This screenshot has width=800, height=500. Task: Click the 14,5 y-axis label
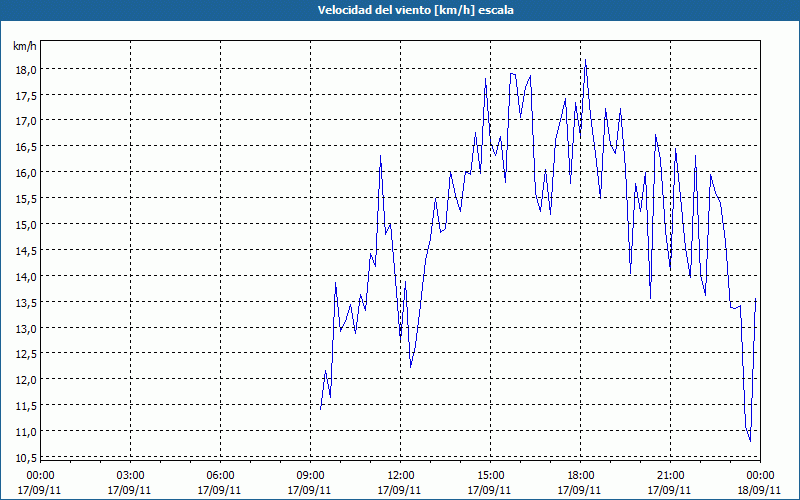coord(26,251)
